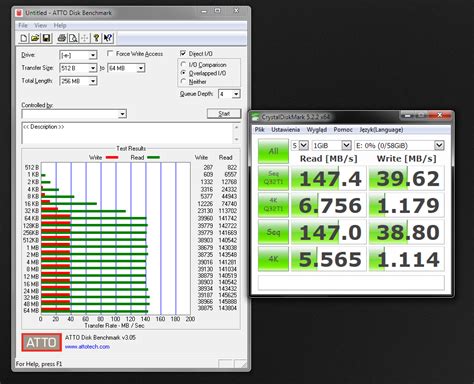Click the About question mark icon
Viewport: 474px width, 384px height.
[96, 38]
